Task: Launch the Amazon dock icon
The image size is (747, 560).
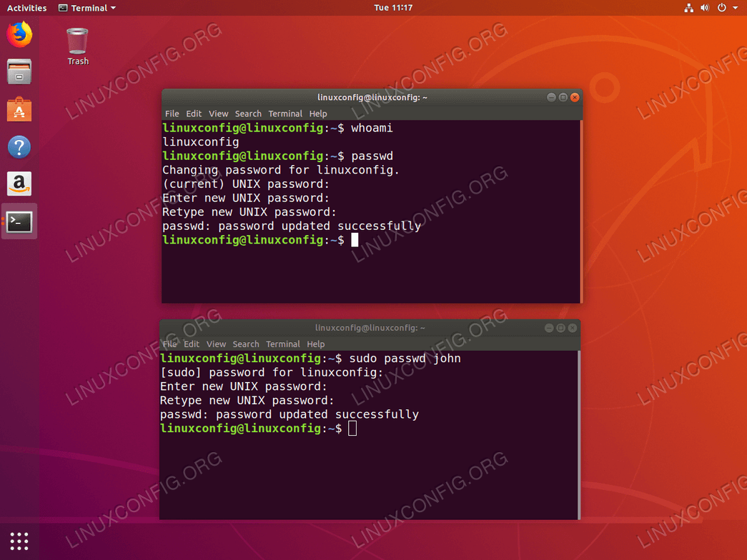Action: pos(19,184)
